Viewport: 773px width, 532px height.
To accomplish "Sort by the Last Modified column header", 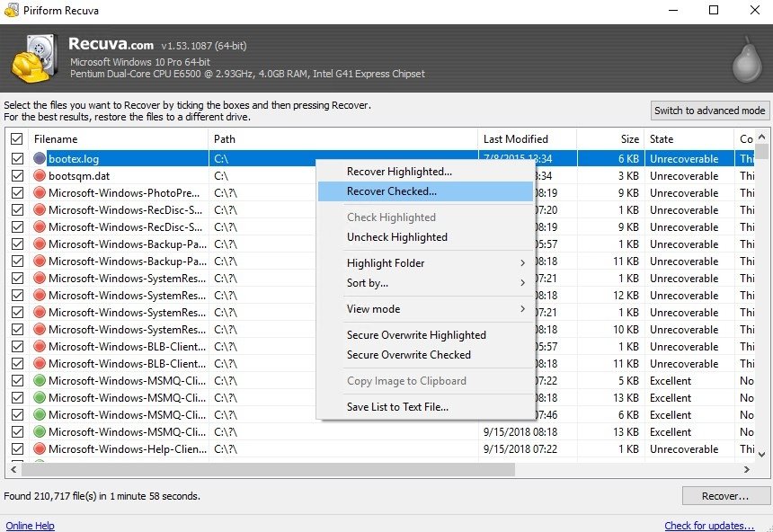I will (527, 139).
